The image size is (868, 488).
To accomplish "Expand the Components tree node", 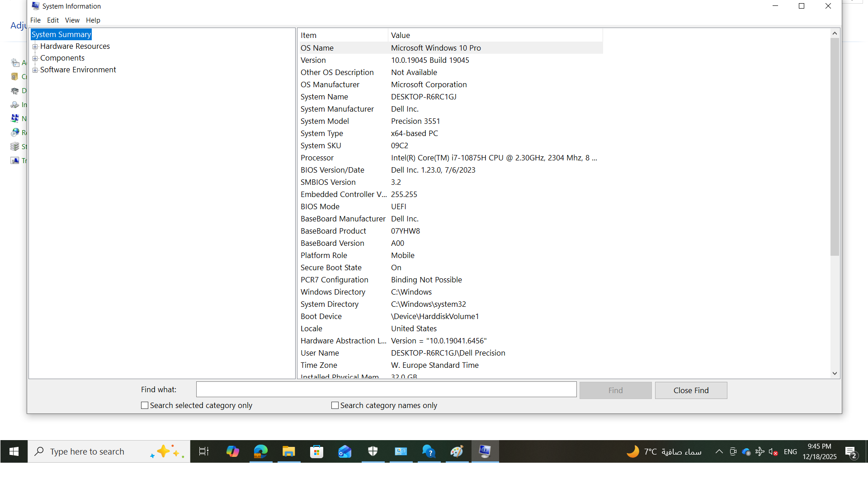I will 35,58.
